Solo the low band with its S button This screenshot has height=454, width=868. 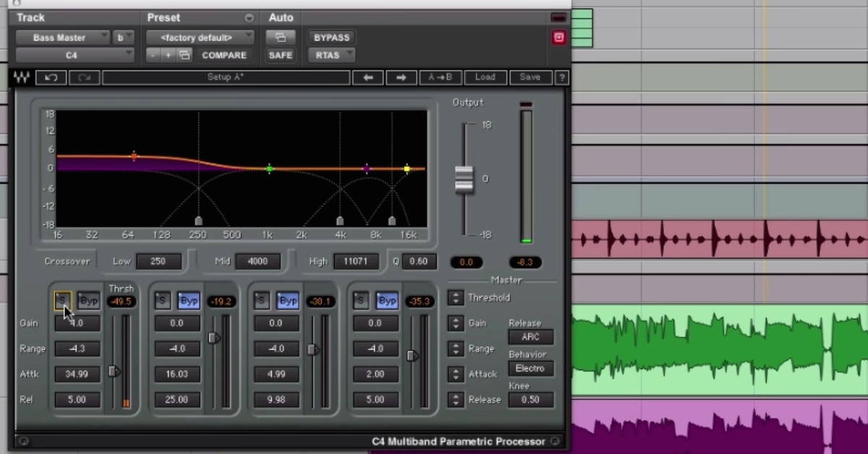click(x=62, y=301)
